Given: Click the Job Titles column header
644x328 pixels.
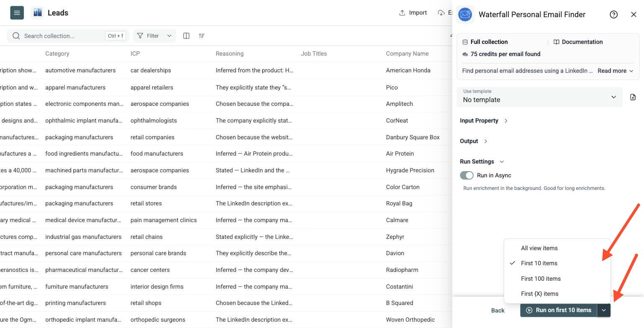Looking at the screenshot, I should 314,54.
